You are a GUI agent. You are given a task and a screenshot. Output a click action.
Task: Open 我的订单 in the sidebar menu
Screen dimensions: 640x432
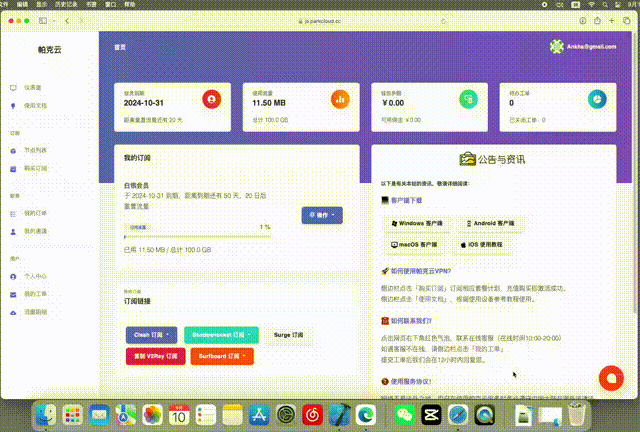[x=36, y=213]
